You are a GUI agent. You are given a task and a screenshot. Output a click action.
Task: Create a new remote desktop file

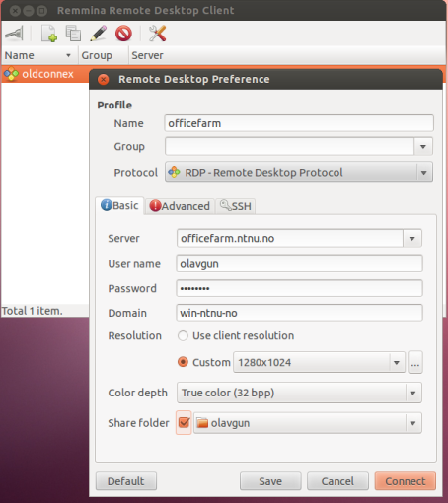click(x=49, y=34)
